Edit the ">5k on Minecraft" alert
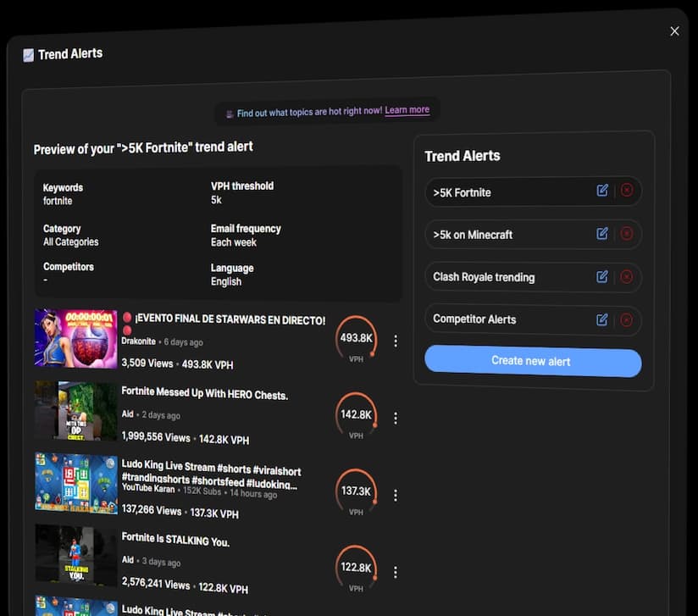Image resolution: width=698 pixels, height=616 pixels. [x=602, y=233]
